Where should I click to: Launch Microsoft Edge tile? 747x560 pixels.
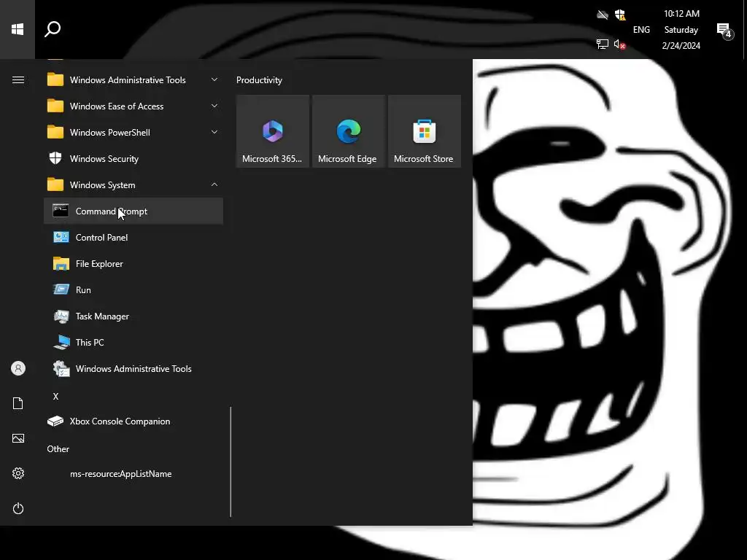tap(348, 131)
